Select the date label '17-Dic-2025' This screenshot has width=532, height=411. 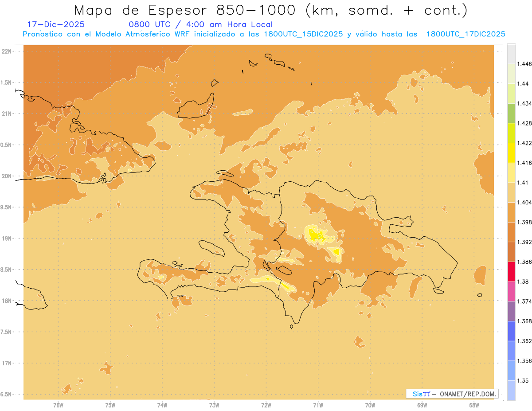tap(56, 24)
